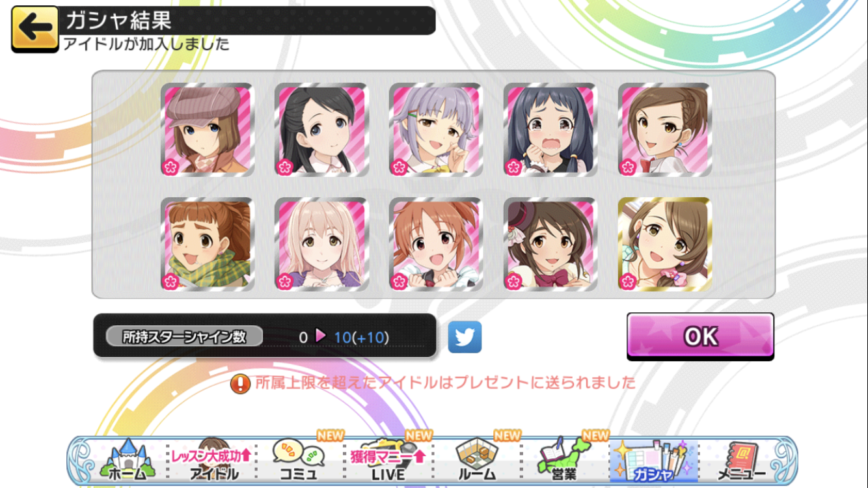Open the ルーム room icon
This screenshot has width=868, height=488.
pos(477,459)
